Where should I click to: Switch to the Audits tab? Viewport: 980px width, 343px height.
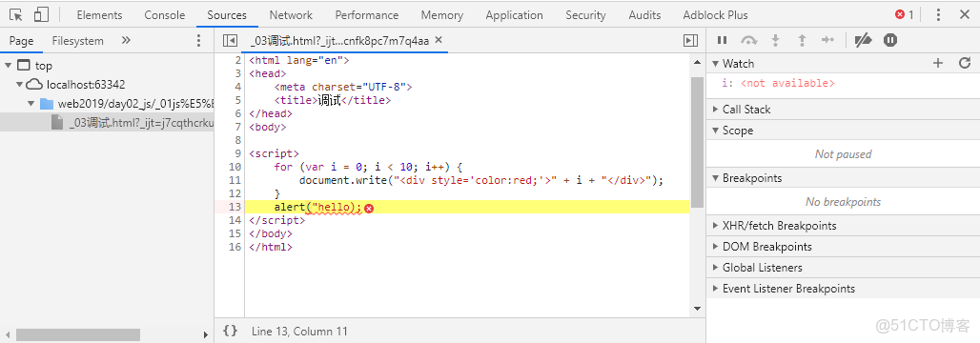tap(644, 15)
